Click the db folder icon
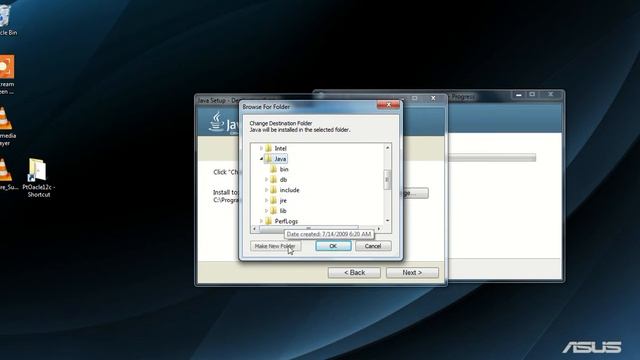 273,180
